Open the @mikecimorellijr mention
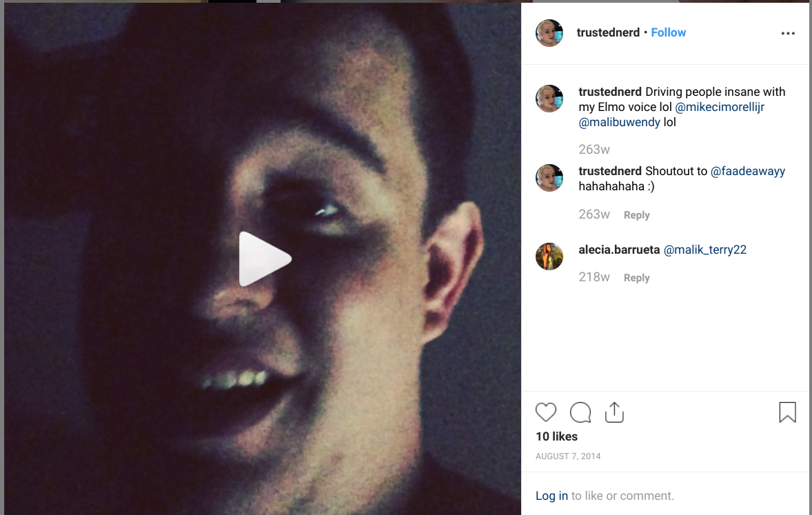Image resolution: width=812 pixels, height=515 pixels. click(720, 108)
